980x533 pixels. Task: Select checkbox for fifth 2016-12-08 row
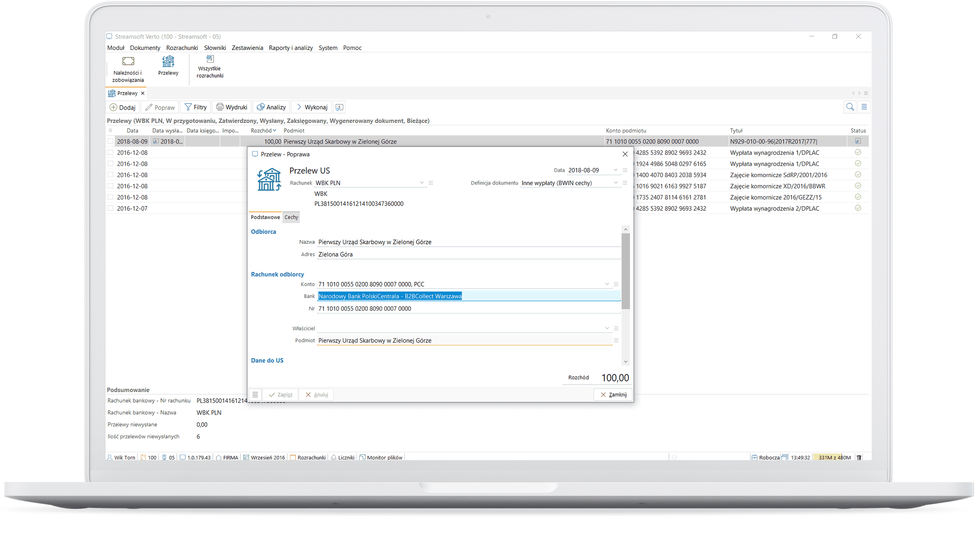point(110,197)
